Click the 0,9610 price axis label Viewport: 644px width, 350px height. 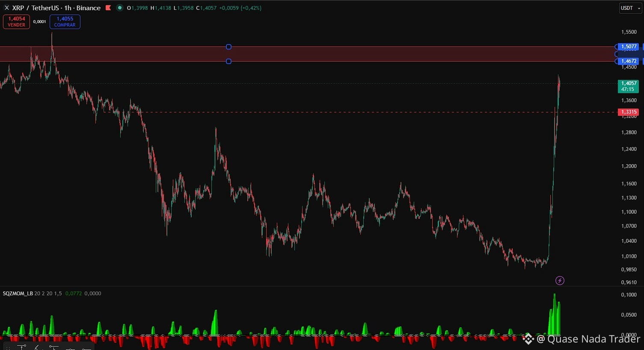click(x=629, y=282)
